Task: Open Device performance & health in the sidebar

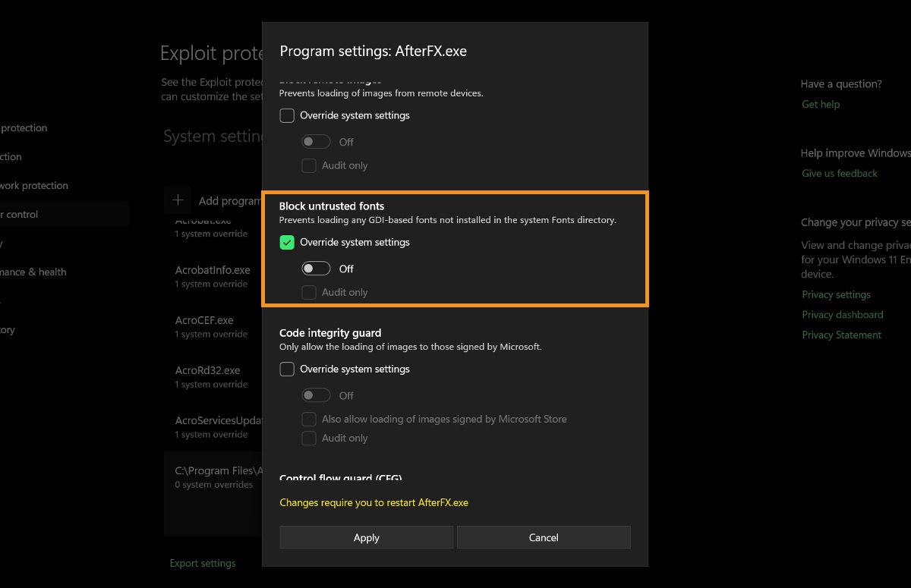Action: [33, 272]
